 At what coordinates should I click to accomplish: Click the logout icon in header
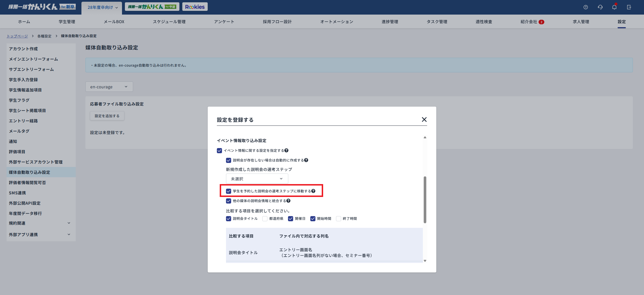[629, 7]
